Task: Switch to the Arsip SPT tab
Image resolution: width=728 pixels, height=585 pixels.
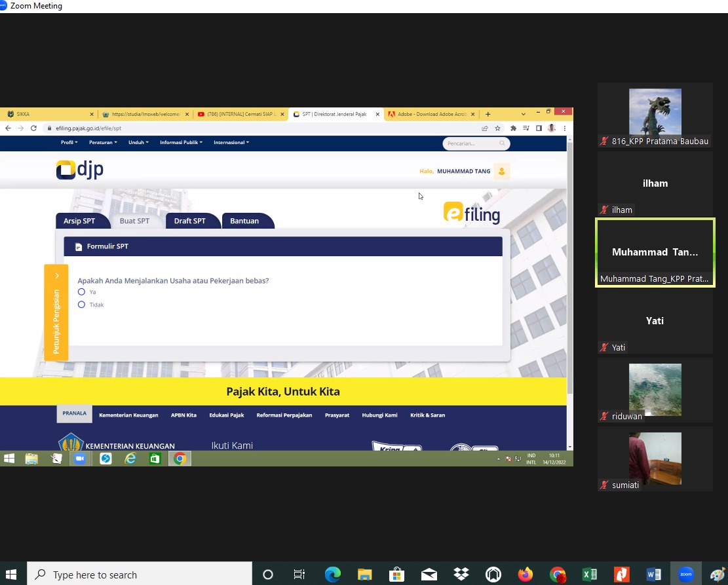Action: (x=79, y=221)
